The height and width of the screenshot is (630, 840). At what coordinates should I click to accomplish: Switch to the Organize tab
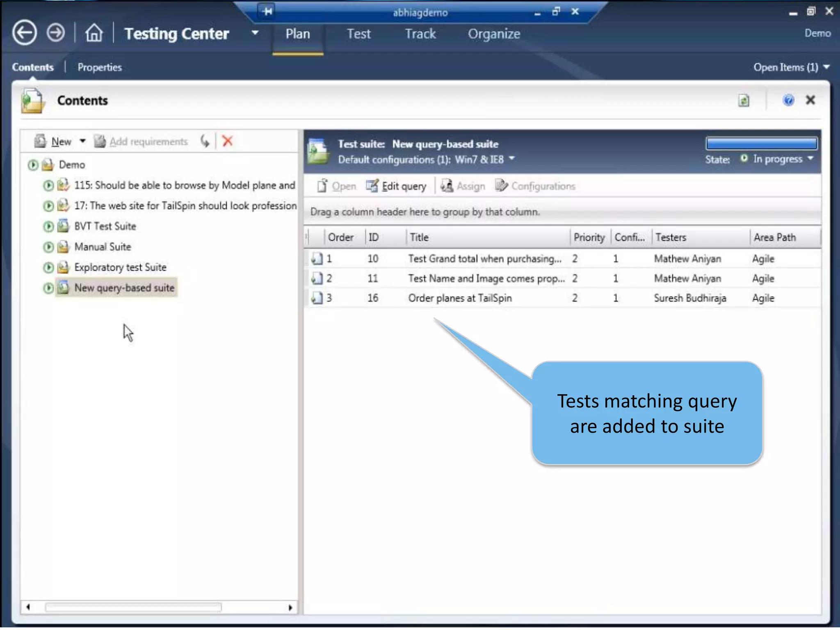tap(494, 34)
